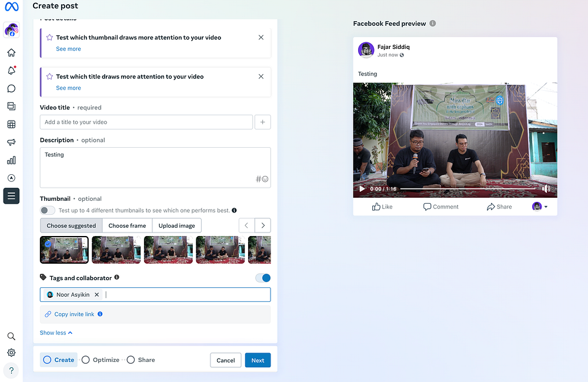This screenshot has width=588, height=382.
Task: Open emoji picker in description
Action: pyautogui.click(x=265, y=179)
